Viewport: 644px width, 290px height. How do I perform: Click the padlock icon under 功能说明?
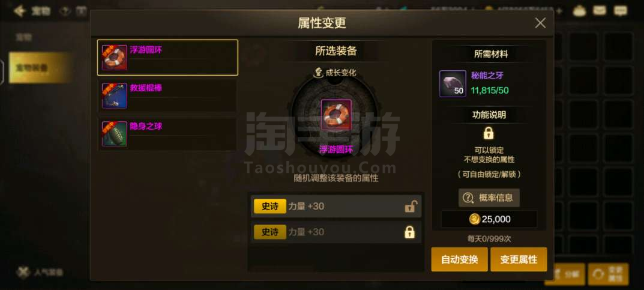tap(489, 133)
